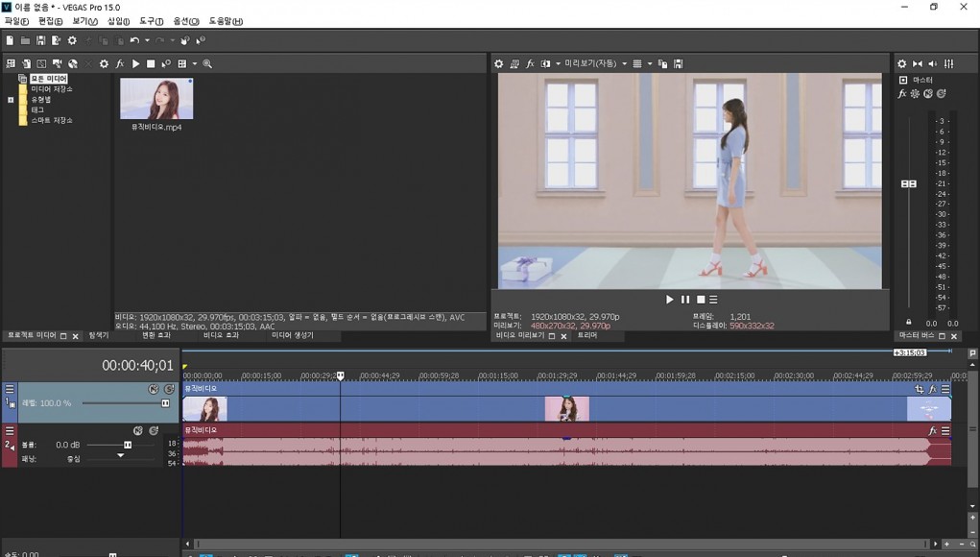Click the What's This help pointer icon
The width and height of the screenshot is (980, 557).
[200, 40]
